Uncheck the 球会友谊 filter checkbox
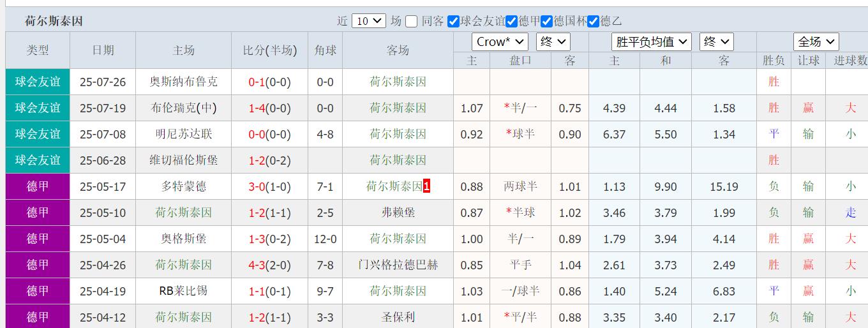Image resolution: width=868 pixels, height=328 pixels. [454, 21]
